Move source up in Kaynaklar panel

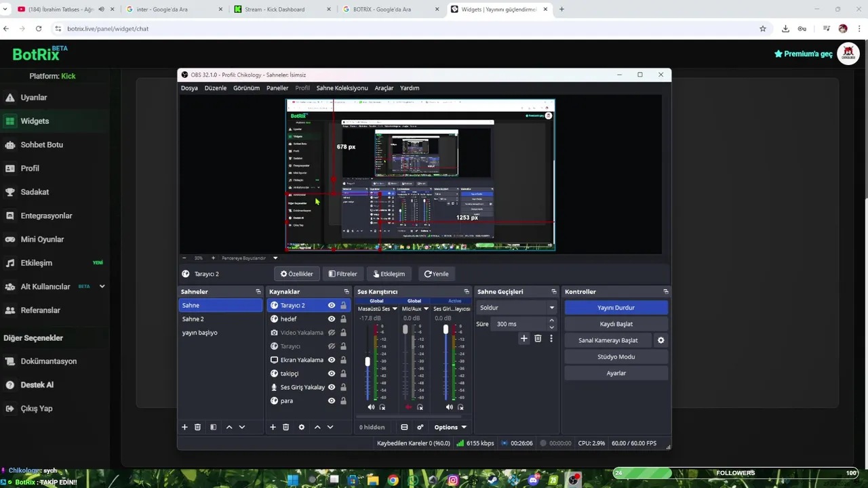pos(317,427)
